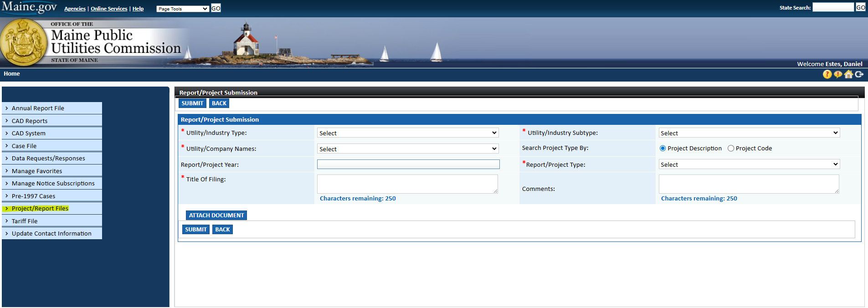
Task: Open Data Requests/Responses in sidebar
Action: (52, 159)
